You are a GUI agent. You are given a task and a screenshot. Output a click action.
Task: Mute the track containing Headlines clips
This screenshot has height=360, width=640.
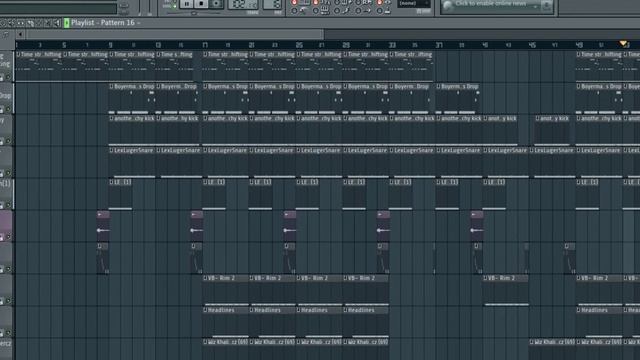[8, 333]
